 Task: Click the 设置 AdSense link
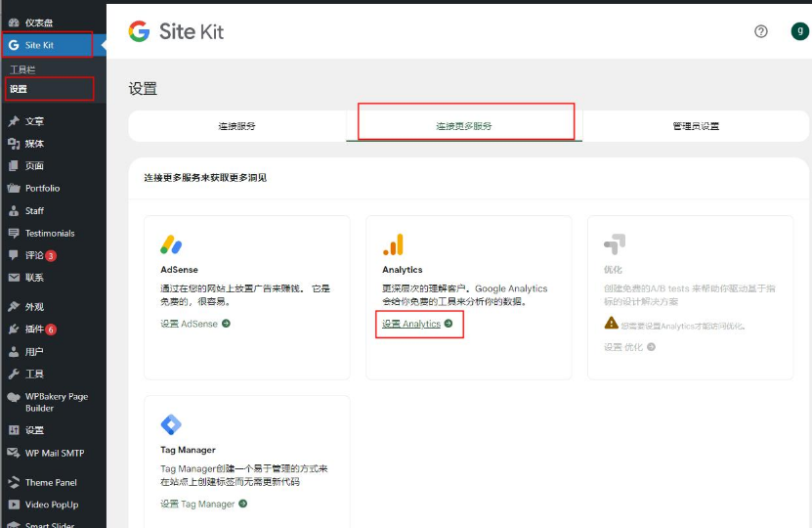195,324
